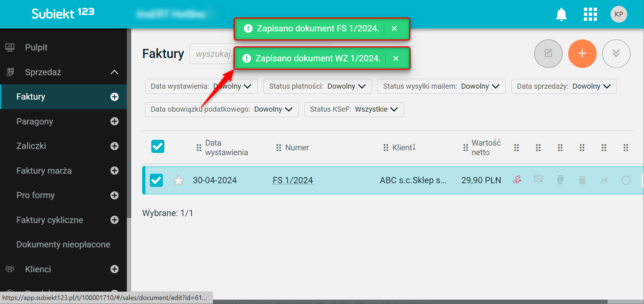Sort by Data wystawienia column header

coord(226,148)
